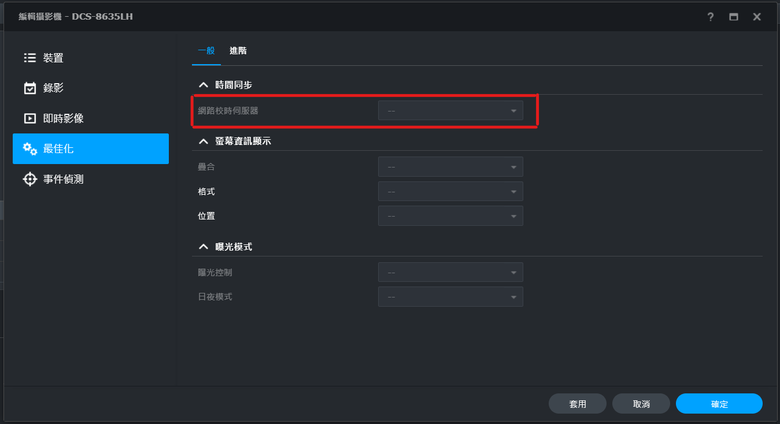Select the 最佳化 gears icon
The width and height of the screenshot is (780, 424).
(x=30, y=148)
